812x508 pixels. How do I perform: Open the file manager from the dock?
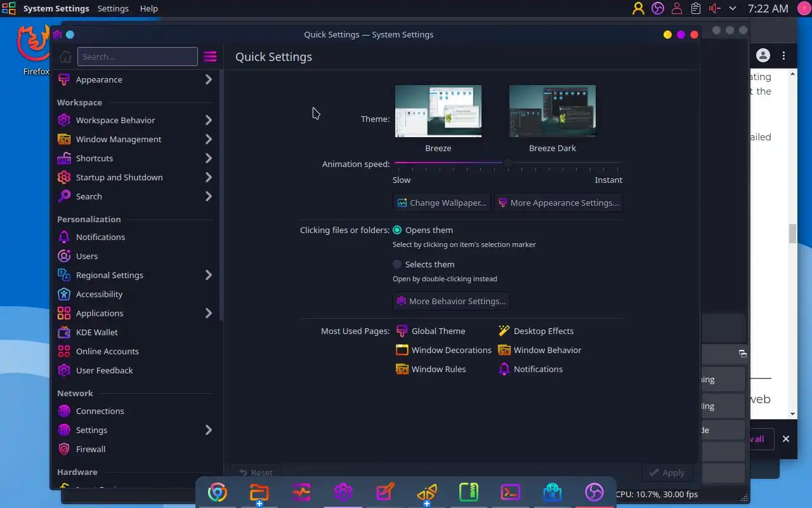pyautogui.click(x=259, y=493)
